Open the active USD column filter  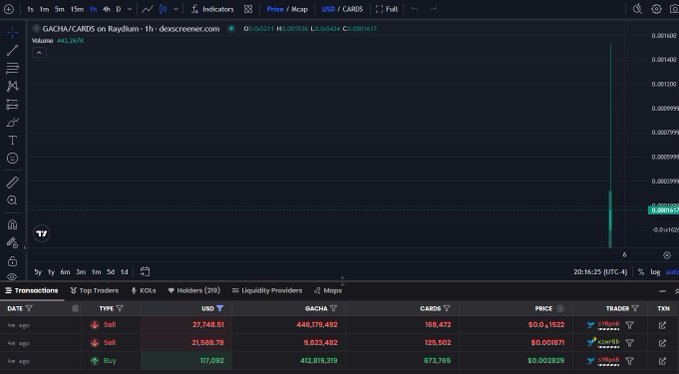(x=220, y=309)
